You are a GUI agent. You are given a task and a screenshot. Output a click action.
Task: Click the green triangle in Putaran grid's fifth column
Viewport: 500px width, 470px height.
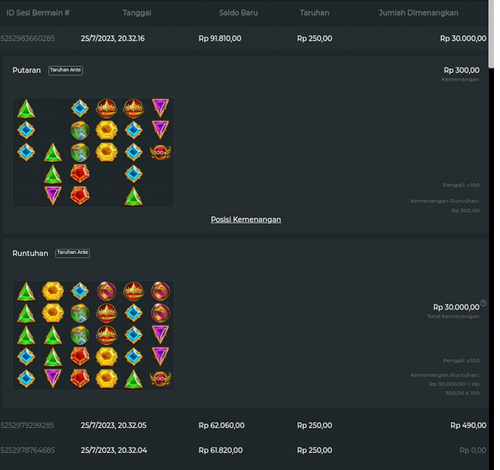tap(134, 196)
